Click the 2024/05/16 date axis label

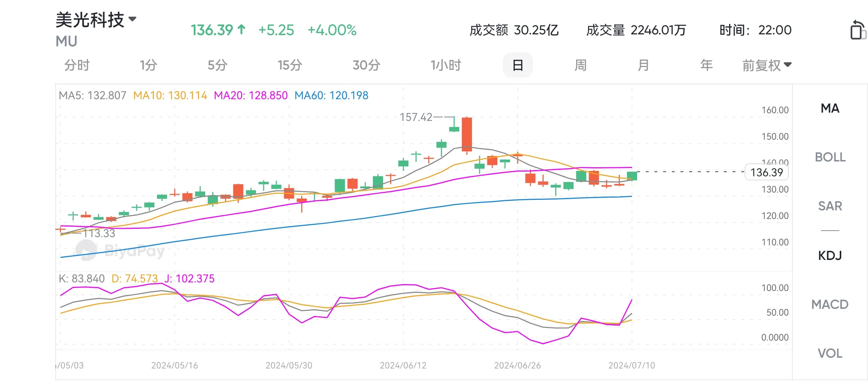tap(175, 365)
